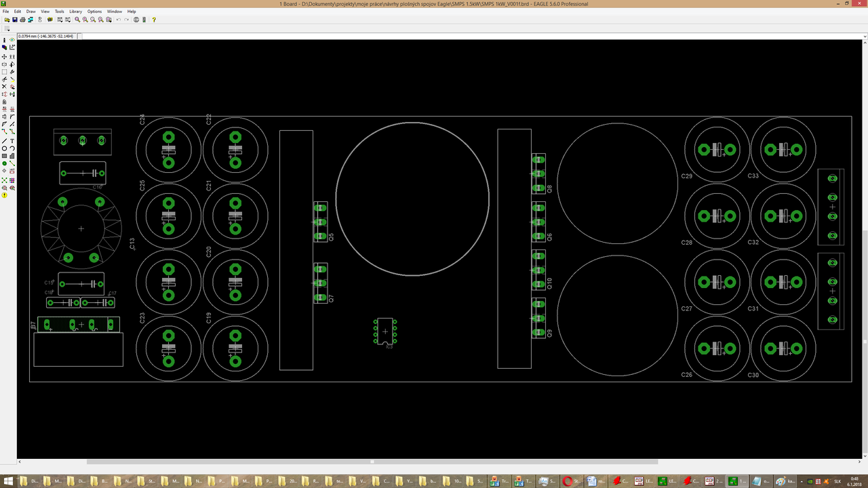Select the Polygon tool
Viewport: 868px width, 488px height.
(12, 156)
